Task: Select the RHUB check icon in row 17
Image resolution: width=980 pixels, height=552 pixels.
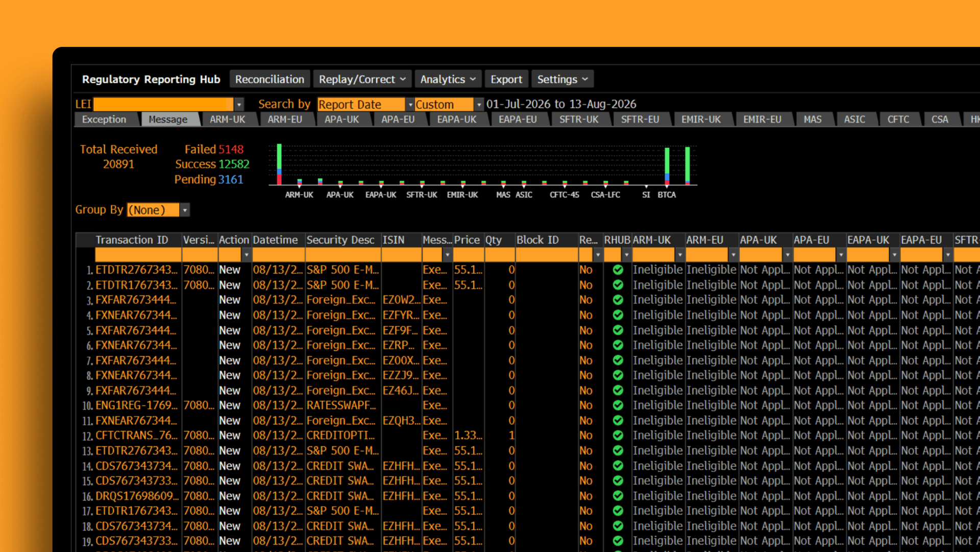Action: [618, 511]
